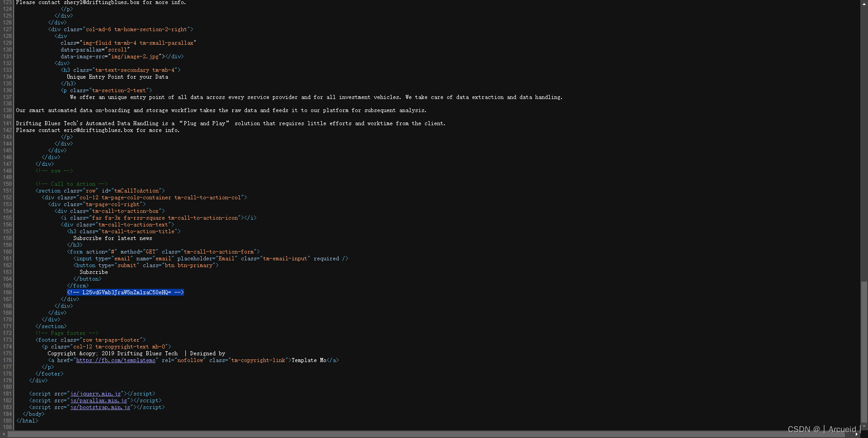Click the 'Our smart automated data on-boarding' line
The image size is (868, 438).
(221, 110)
